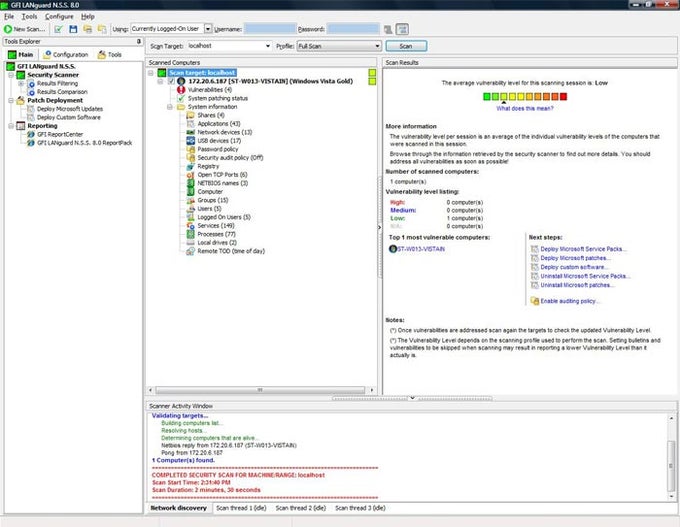Click the Services gear icon

[190, 226]
